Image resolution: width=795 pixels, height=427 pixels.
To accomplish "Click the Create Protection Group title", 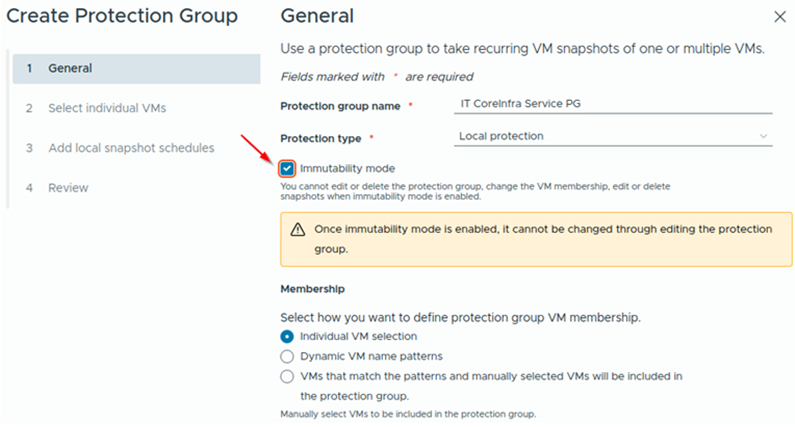I will point(122,16).
